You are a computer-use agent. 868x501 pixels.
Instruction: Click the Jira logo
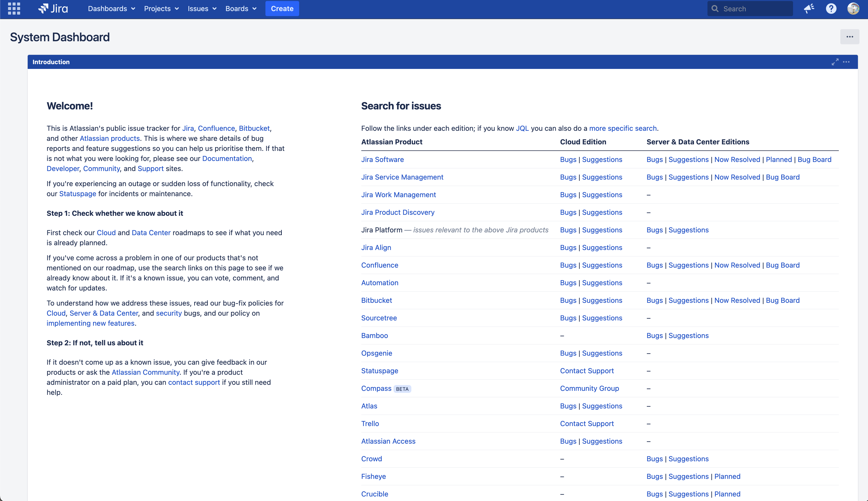[53, 9]
